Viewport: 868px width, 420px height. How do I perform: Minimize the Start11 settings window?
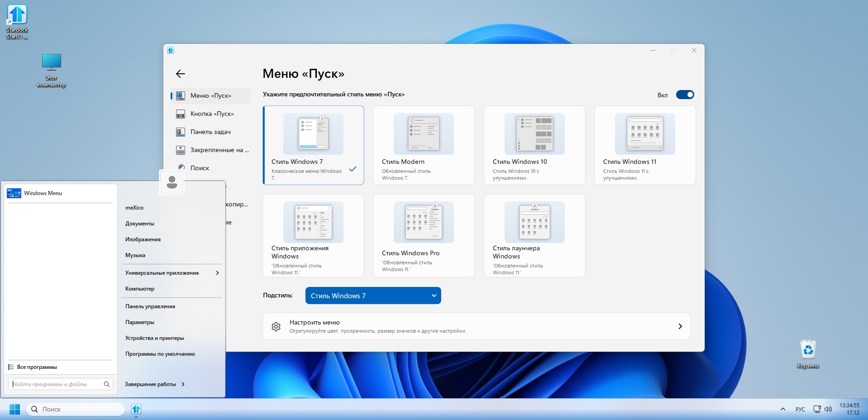(x=653, y=50)
